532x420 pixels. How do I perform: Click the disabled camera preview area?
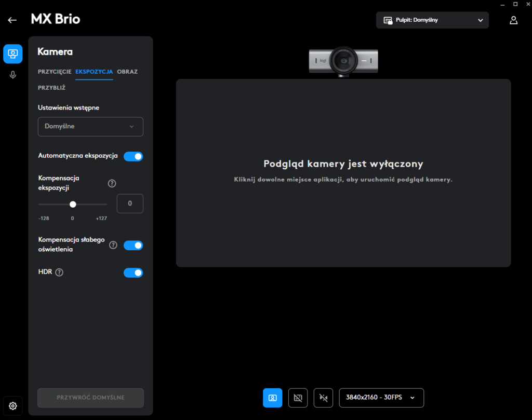[x=343, y=173]
